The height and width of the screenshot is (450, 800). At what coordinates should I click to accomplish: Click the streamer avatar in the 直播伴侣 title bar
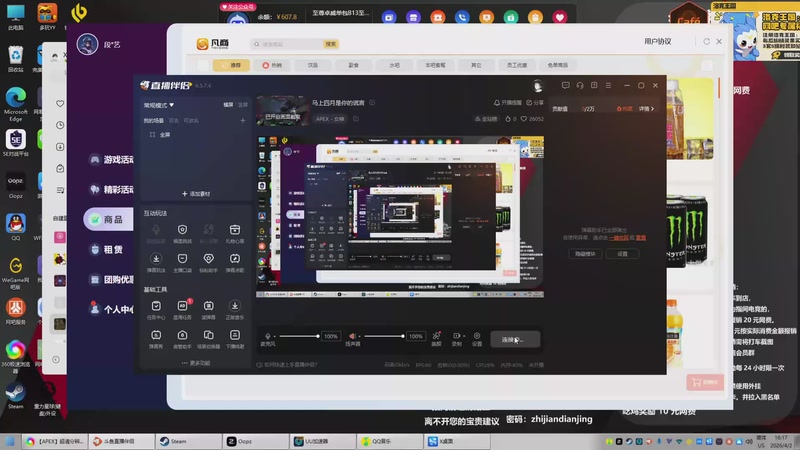click(538, 86)
